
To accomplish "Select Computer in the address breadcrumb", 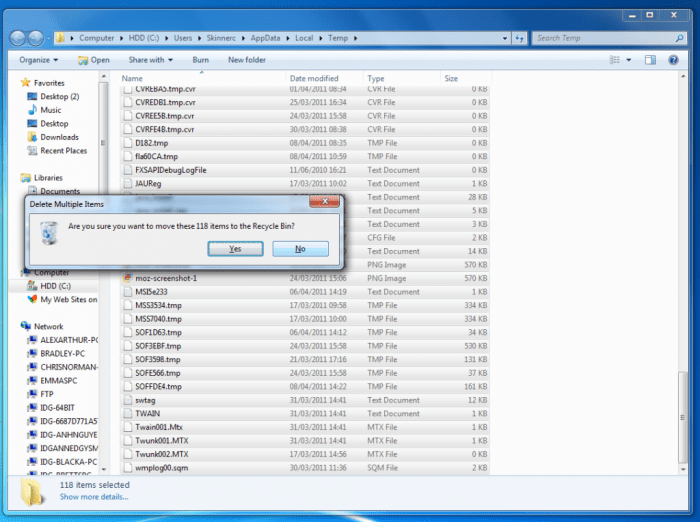I will click(x=96, y=38).
